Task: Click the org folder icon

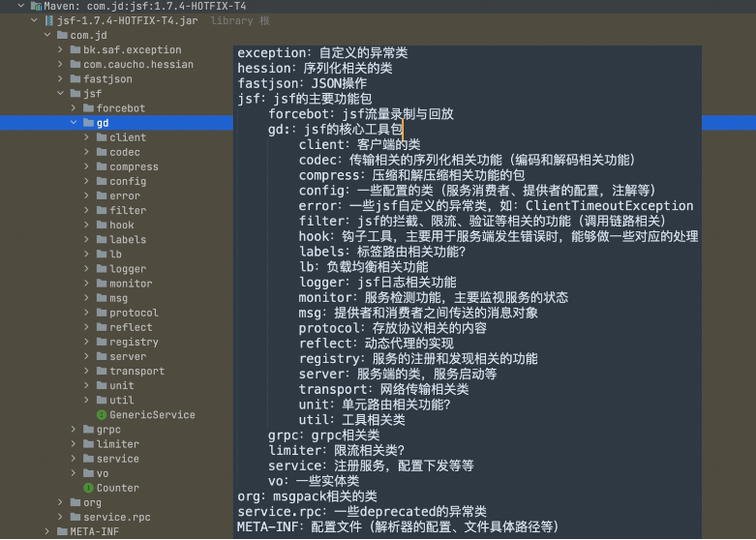Action: (x=76, y=502)
